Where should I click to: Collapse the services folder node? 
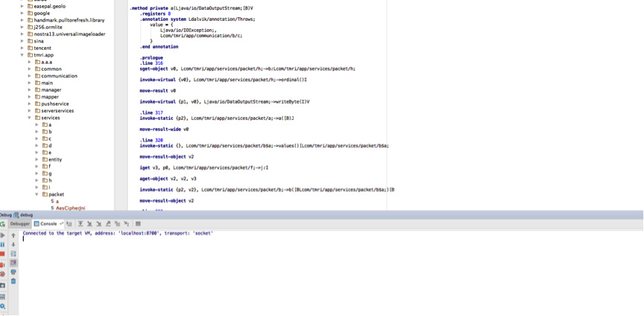pos(29,118)
